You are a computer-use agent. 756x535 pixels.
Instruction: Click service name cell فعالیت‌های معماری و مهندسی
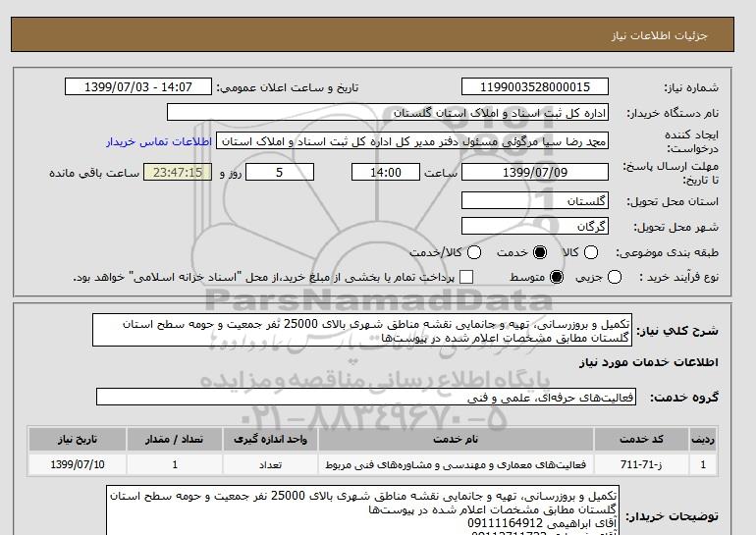tap(456, 464)
